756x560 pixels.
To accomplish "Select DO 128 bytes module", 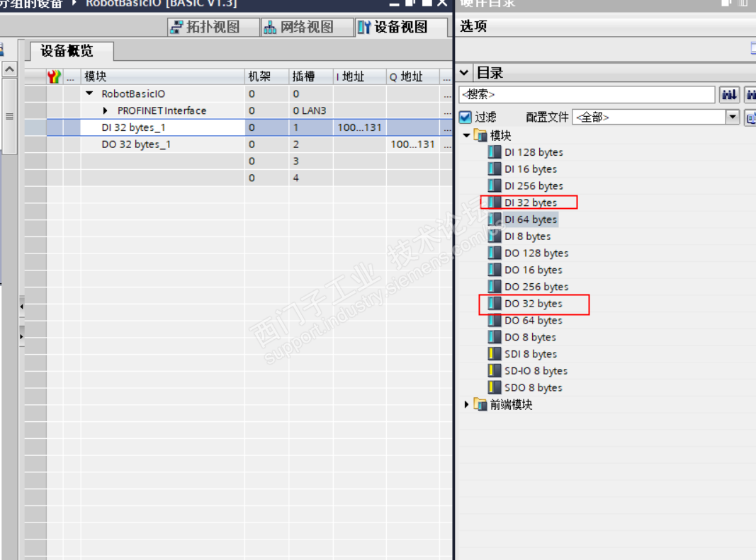I will (x=536, y=253).
